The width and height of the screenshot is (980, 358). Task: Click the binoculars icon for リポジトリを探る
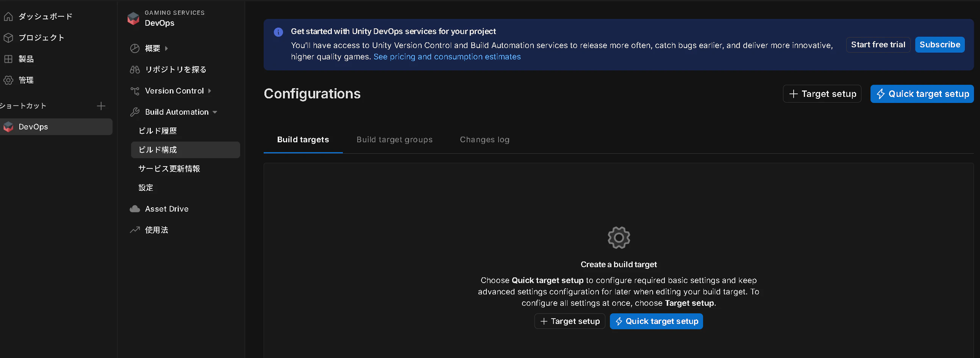(x=135, y=70)
